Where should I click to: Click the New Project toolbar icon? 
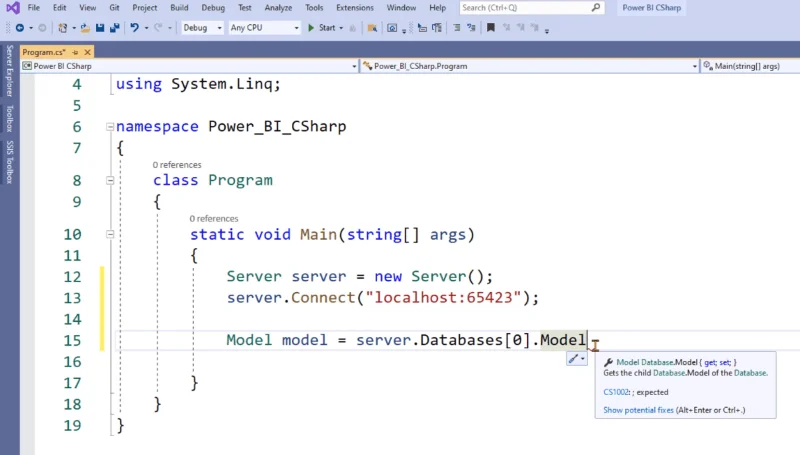(63, 28)
